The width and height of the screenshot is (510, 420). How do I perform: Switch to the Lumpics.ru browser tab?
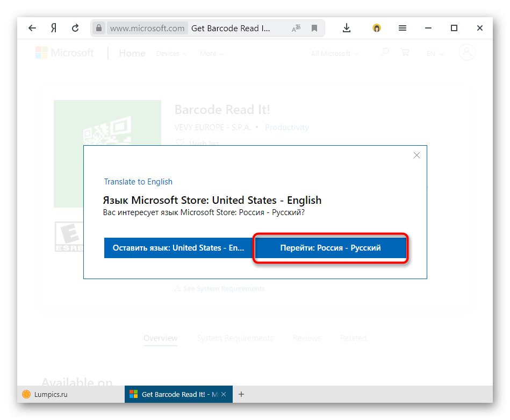[x=71, y=394]
